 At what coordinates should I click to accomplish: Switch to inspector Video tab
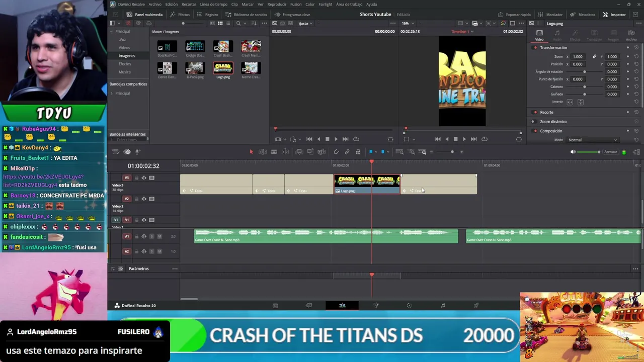(x=539, y=35)
